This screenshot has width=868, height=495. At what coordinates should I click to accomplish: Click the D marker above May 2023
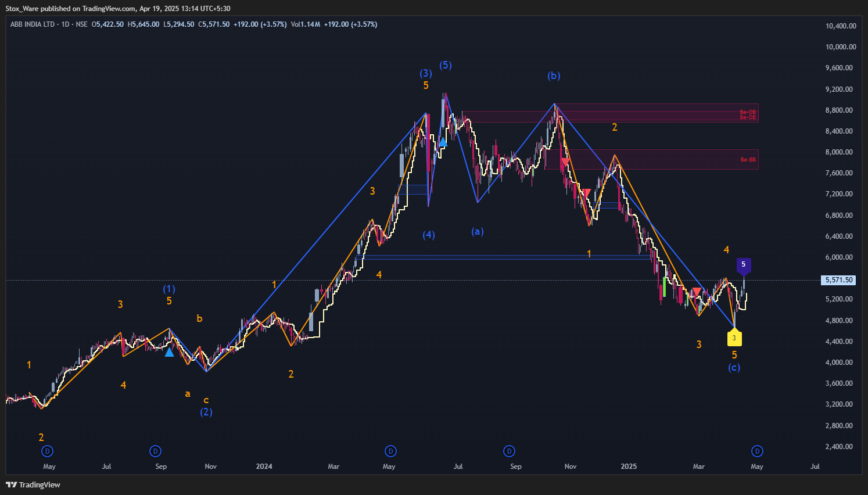click(47, 451)
